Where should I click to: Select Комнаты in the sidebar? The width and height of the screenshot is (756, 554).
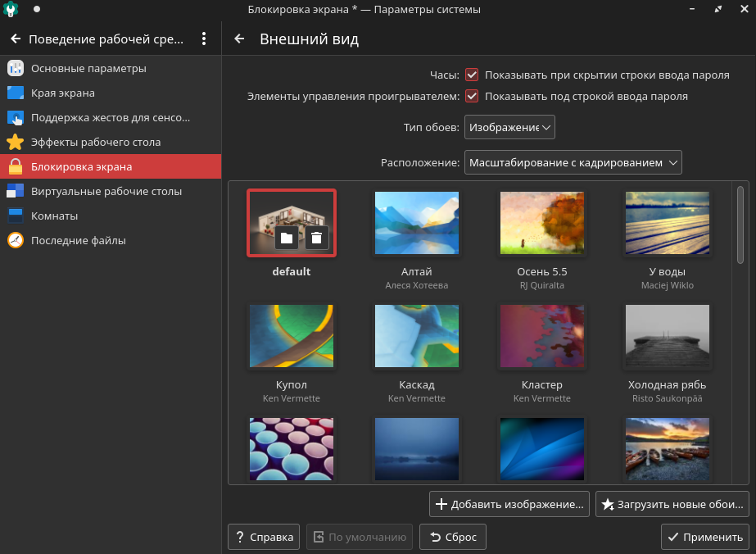54,216
